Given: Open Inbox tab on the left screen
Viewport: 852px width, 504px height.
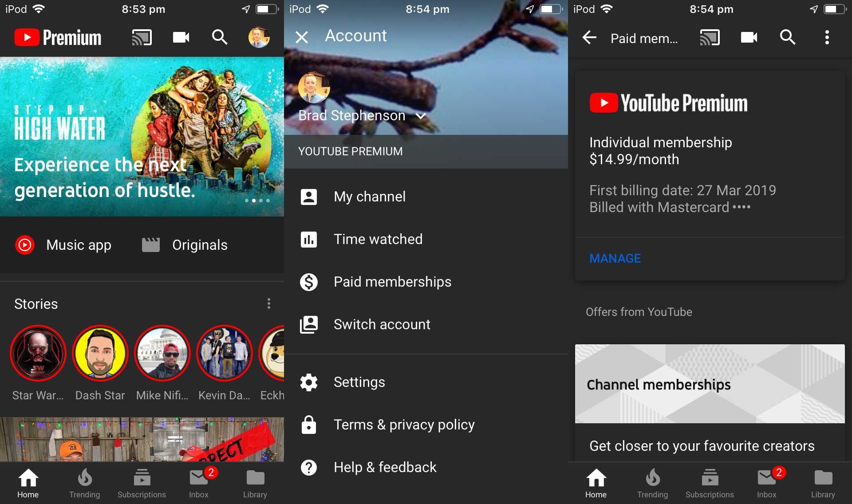Looking at the screenshot, I should (x=199, y=483).
